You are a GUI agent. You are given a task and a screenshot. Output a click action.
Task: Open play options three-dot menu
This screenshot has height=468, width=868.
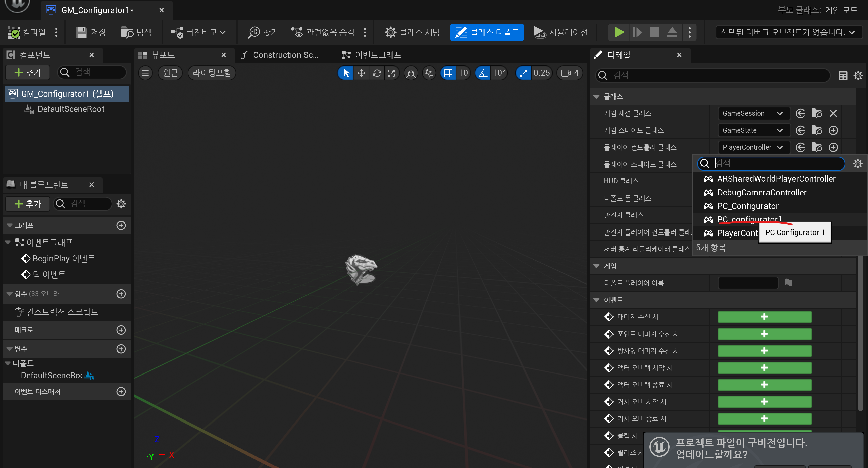coord(690,32)
